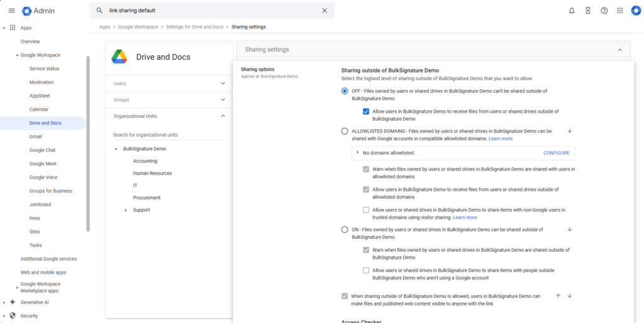Click the account avatar icon

[635, 11]
